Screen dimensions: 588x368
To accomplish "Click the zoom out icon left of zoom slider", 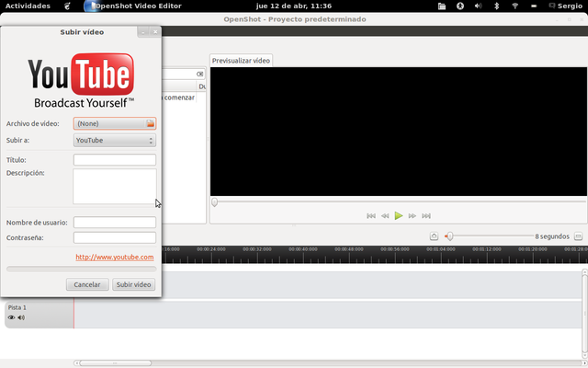I will [x=434, y=236].
